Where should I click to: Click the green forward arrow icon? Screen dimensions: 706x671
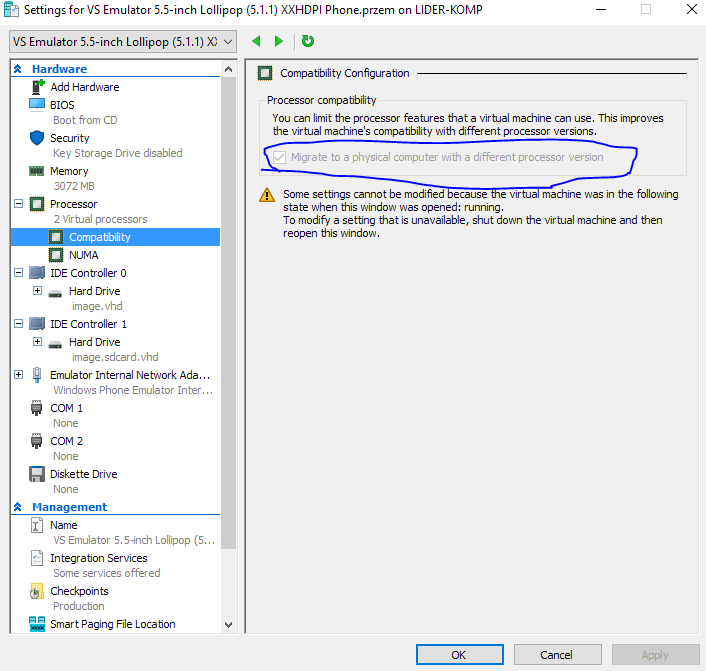pos(279,41)
